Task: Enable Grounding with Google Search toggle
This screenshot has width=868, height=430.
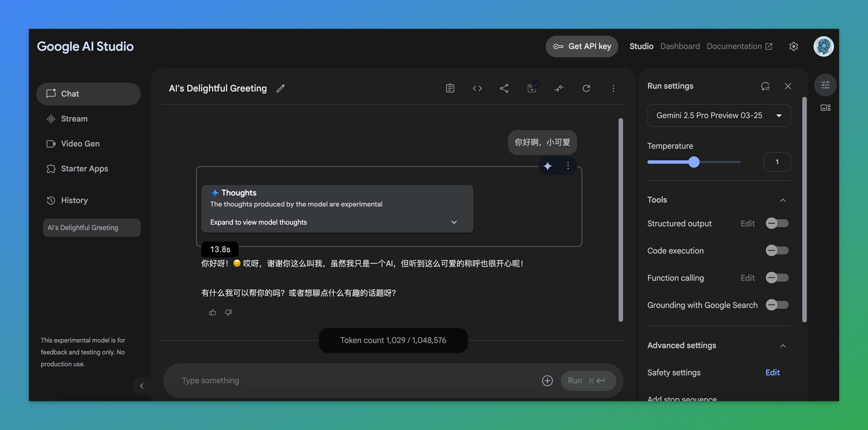Action: click(x=777, y=305)
